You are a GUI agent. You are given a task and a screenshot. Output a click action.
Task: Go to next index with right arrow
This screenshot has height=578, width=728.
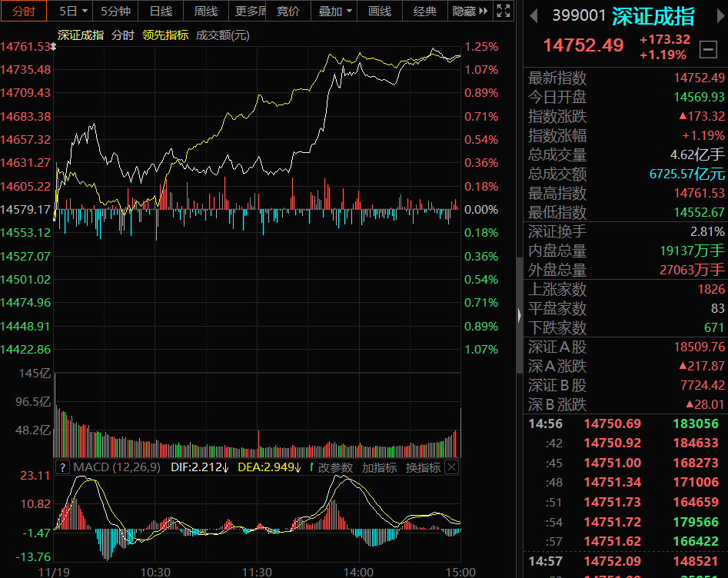pyautogui.click(x=721, y=16)
